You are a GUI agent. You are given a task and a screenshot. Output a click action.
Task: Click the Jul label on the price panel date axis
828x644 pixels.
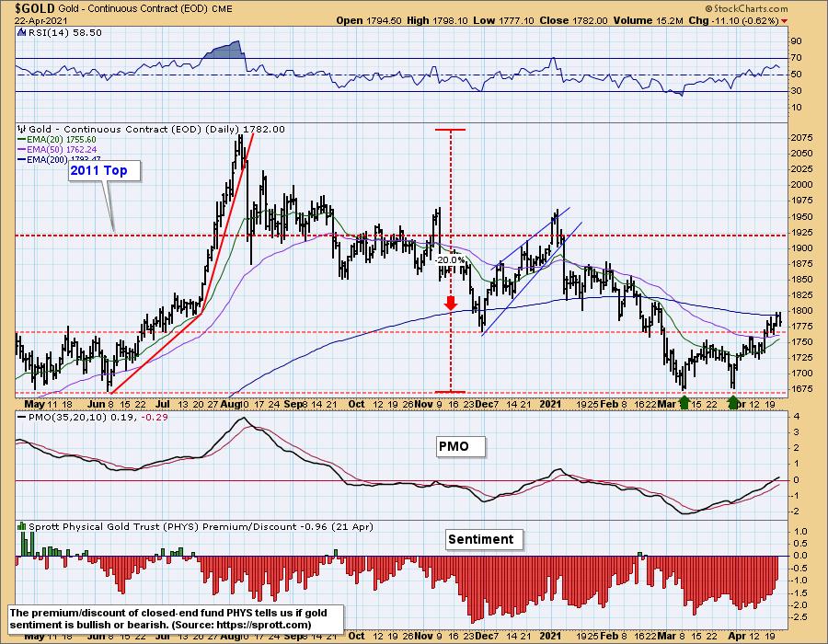tap(163, 404)
